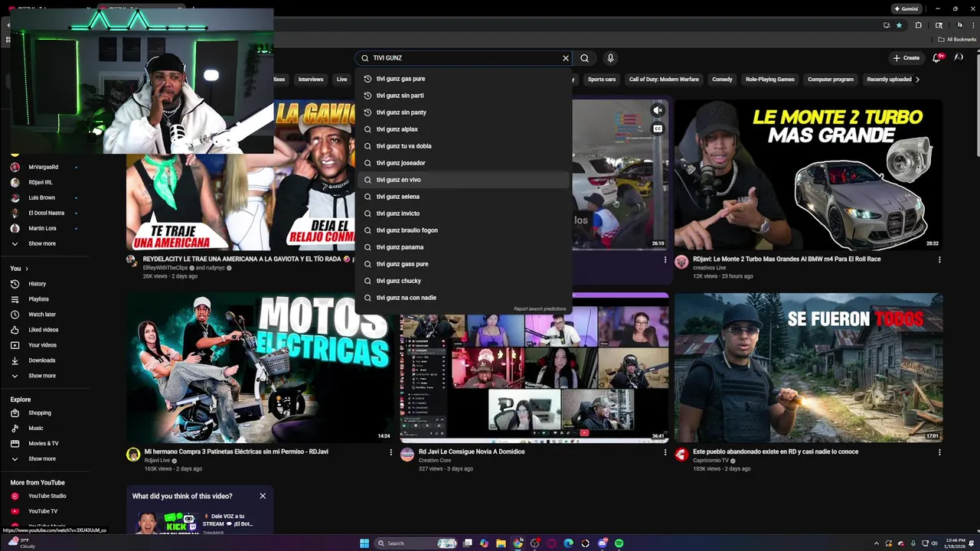Image resolution: width=980 pixels, height=551 pixels.
Task: Open YouTube notifications bell
Action: click(937, 57)
